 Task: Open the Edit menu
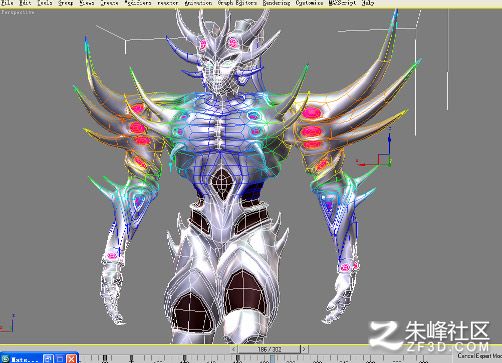[x=25, y=3]
